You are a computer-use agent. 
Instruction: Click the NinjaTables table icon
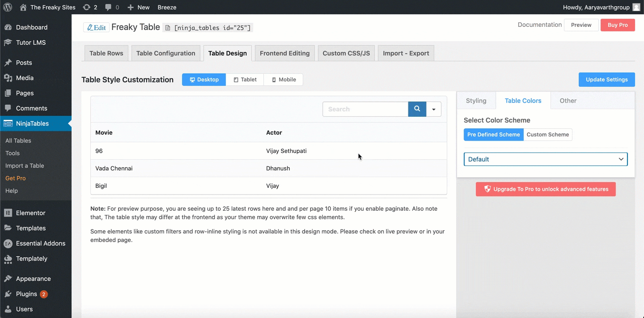(8, 123)
